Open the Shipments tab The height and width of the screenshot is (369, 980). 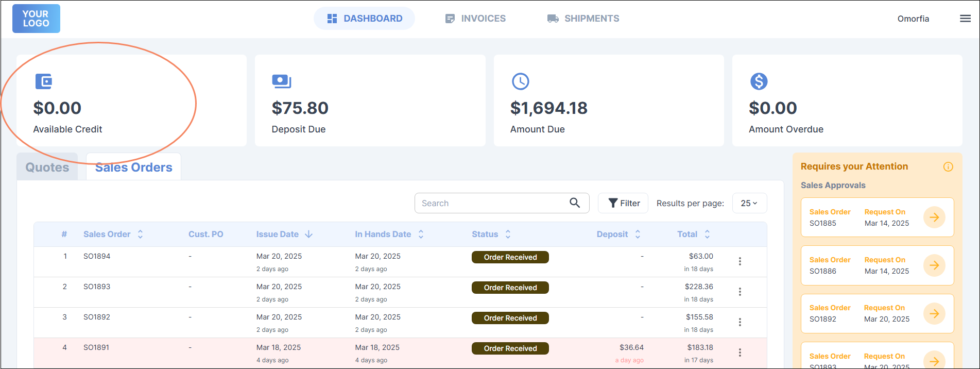tap(583, 19)
